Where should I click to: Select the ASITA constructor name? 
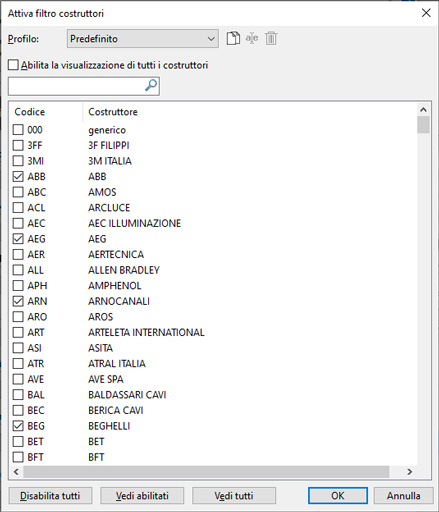point(100,348)
